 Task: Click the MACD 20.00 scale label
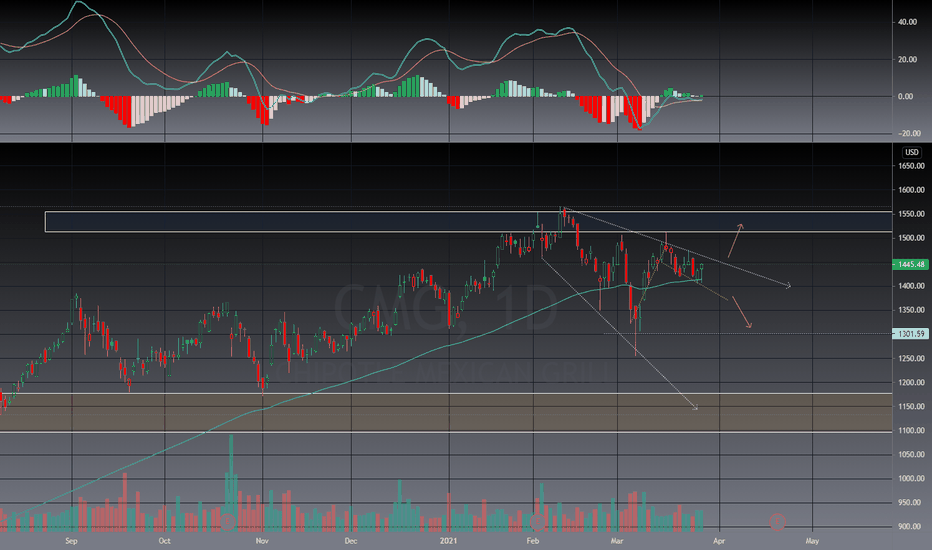point(908,59)
